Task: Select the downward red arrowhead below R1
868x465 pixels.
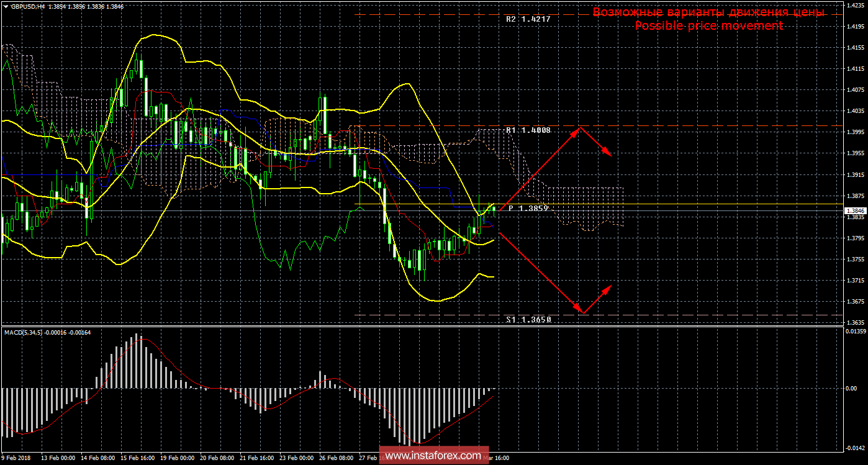Action: 610,155
